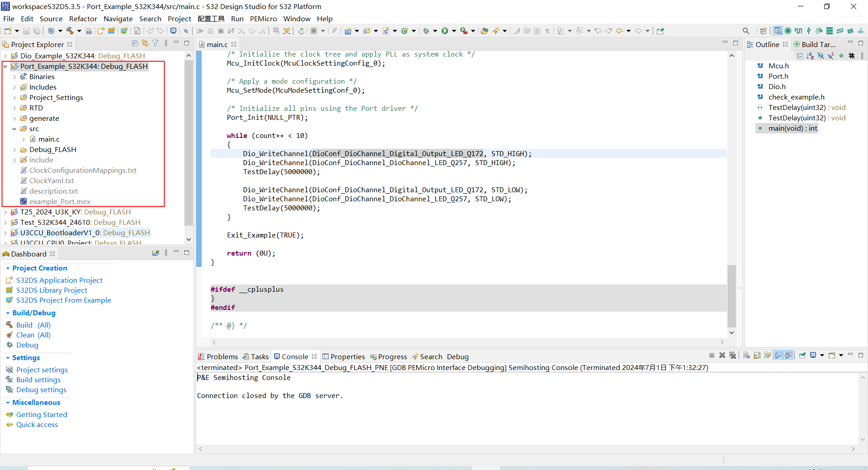Toggle Show Console When Standard Out Changes

coord(778,356)
